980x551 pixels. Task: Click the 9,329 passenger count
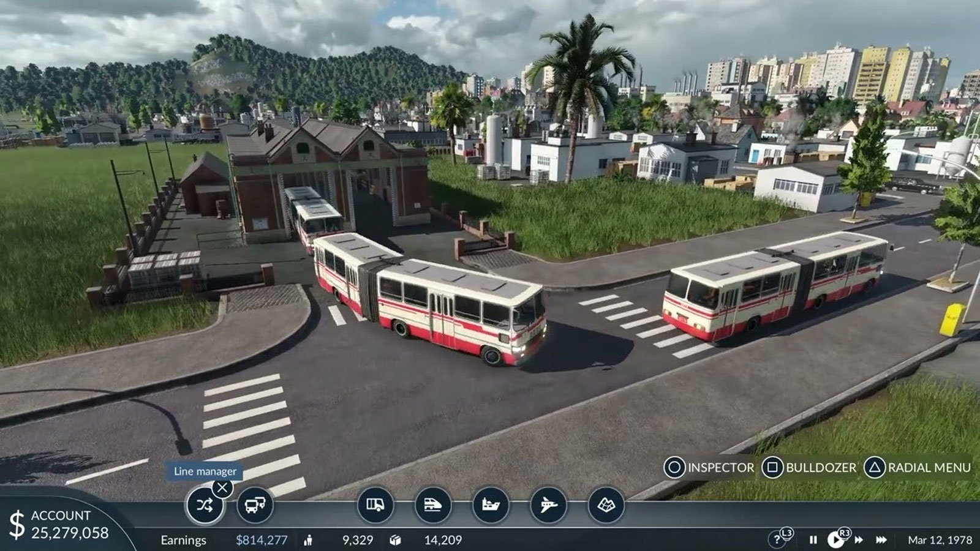358,540
